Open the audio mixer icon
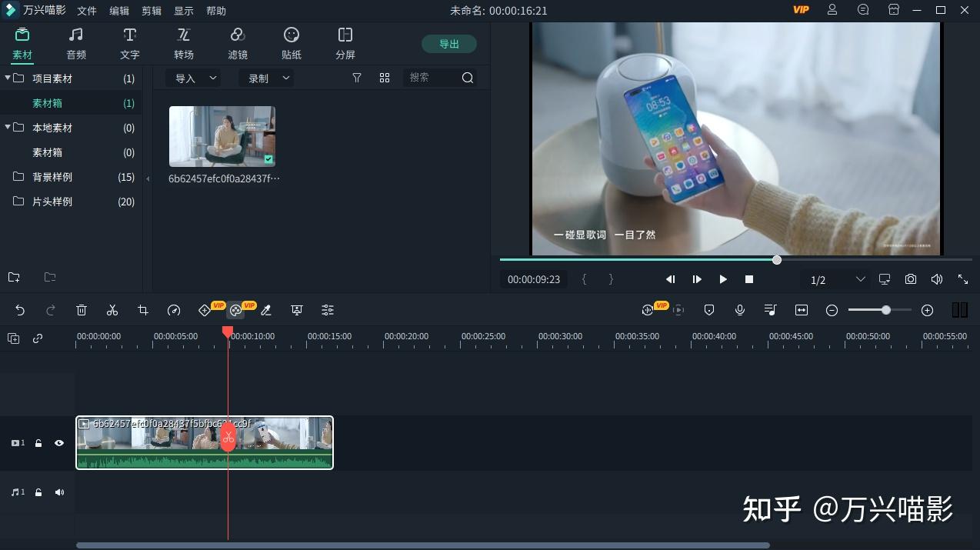This screenshot has width=980, height=550. pos(771,310)
